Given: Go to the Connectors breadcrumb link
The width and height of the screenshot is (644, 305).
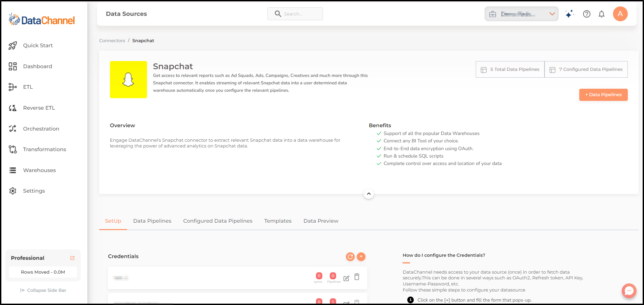Looking at the screenshot, I should point(112,40).
